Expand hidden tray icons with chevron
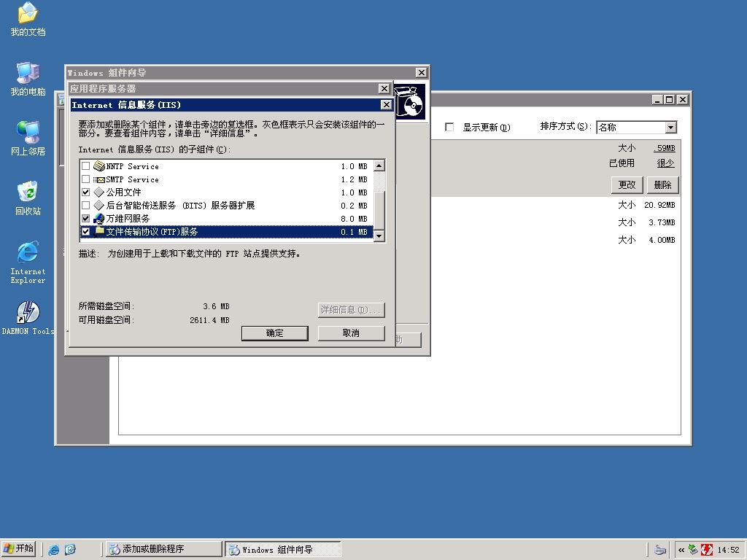Image resolution: width=747 pixels, height=560 pixels. click(x=681, y=550)
